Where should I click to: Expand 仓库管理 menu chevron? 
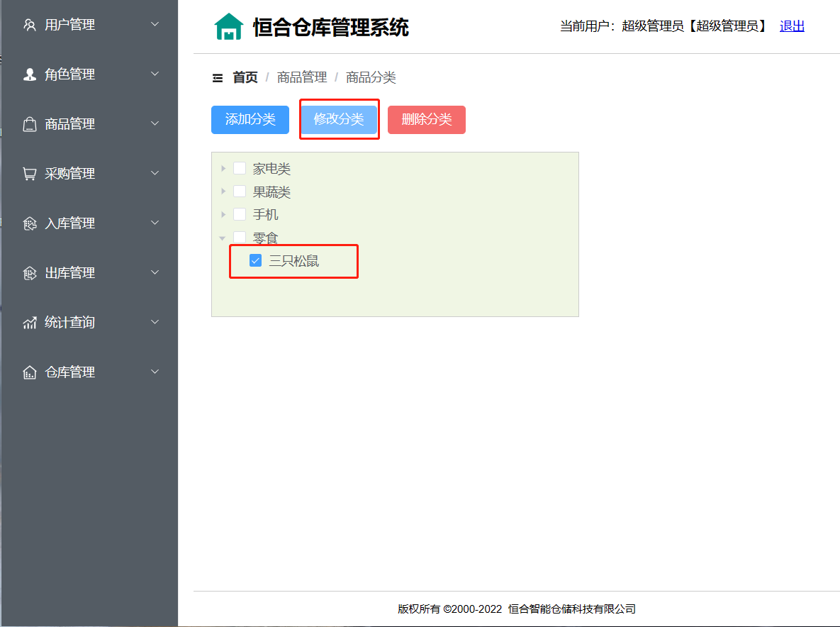pyautogui.click(x=155, y=372)
